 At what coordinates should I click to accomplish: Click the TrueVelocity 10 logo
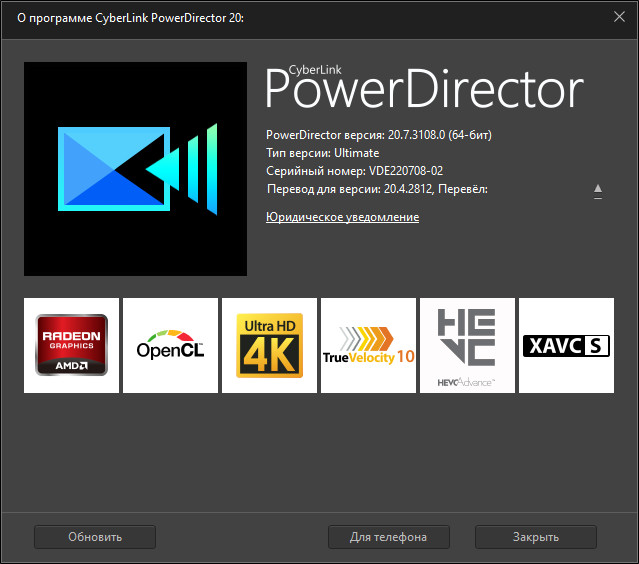click(x=368, y=345)
